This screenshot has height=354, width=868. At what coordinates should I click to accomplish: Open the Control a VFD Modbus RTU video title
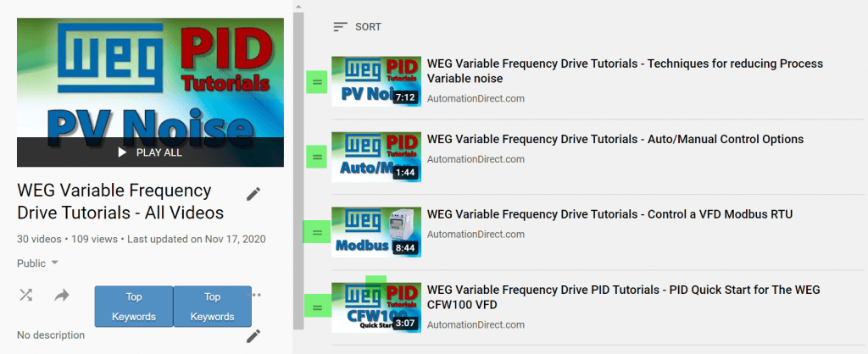(x=609, y=214)
